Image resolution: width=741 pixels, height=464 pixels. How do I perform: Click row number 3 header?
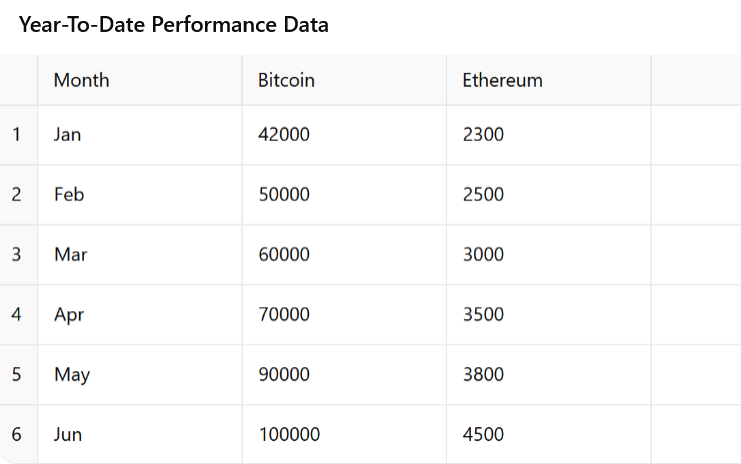18,255
